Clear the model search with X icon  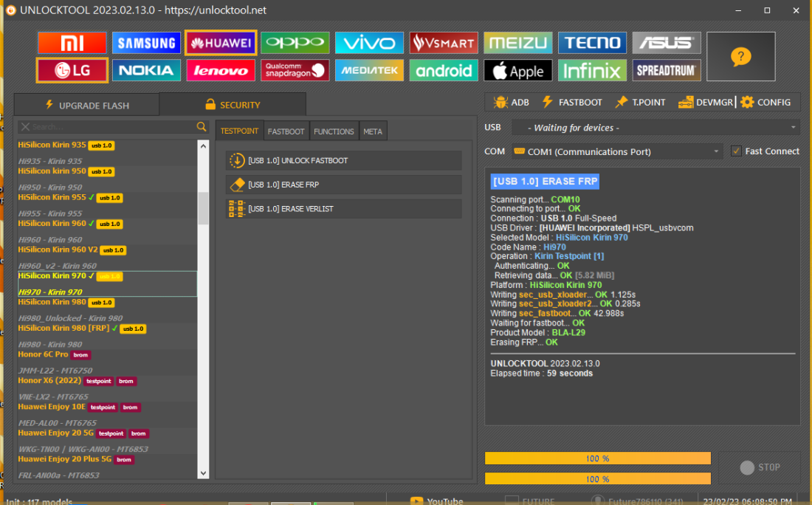(25, 127)
